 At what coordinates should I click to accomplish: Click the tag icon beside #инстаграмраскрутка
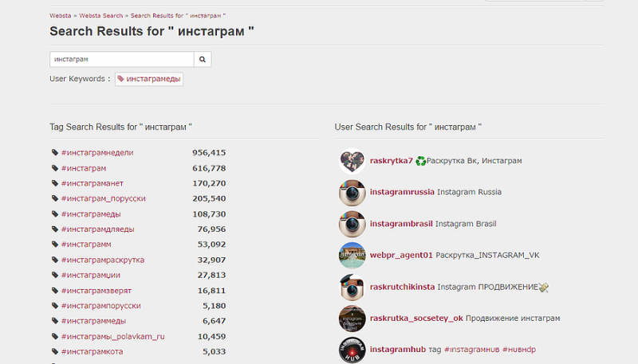coord(55,260)
